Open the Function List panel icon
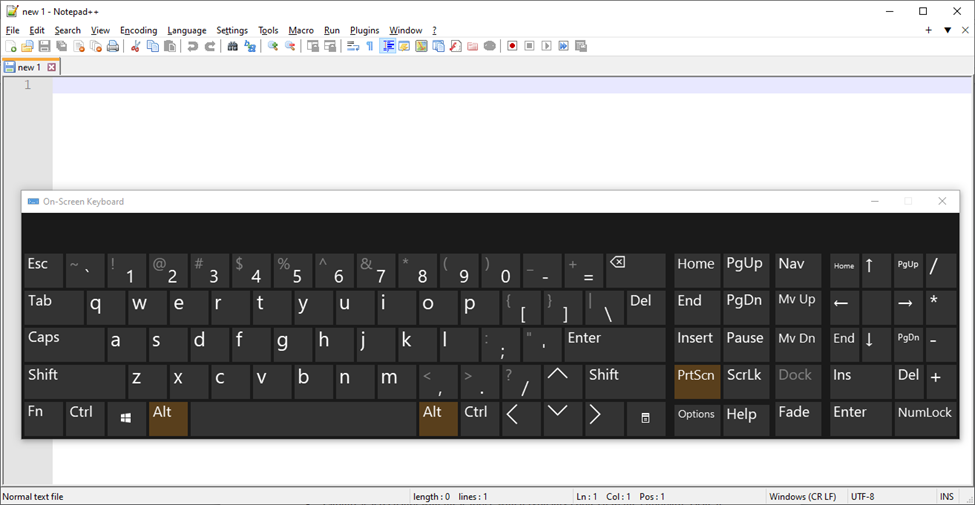The width and height of the screenshot is (975, 505). click(x=455, y=46)
